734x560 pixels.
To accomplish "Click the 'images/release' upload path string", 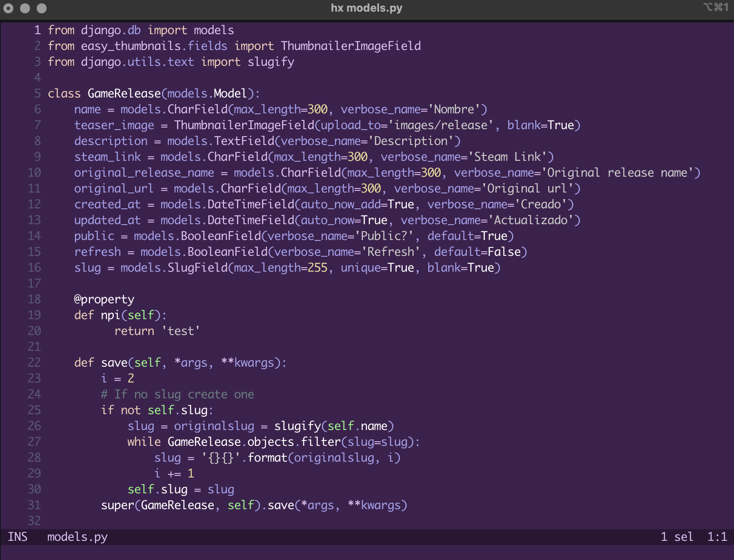I will pos(441,125).
